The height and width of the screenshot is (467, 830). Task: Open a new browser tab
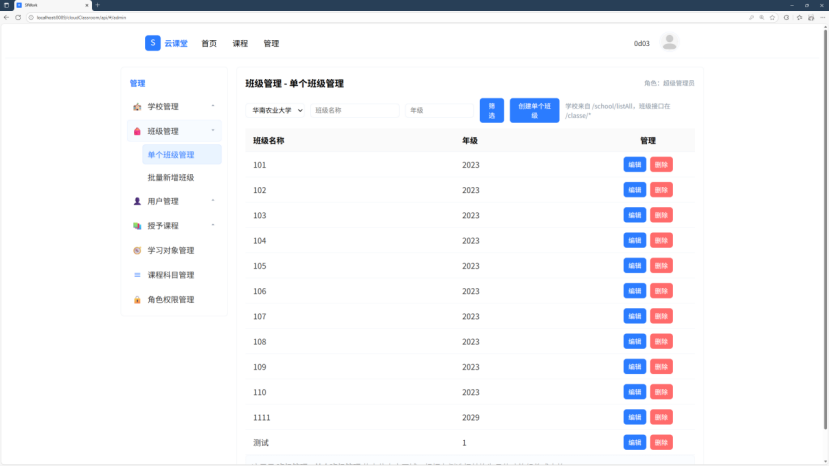point(97,5)
